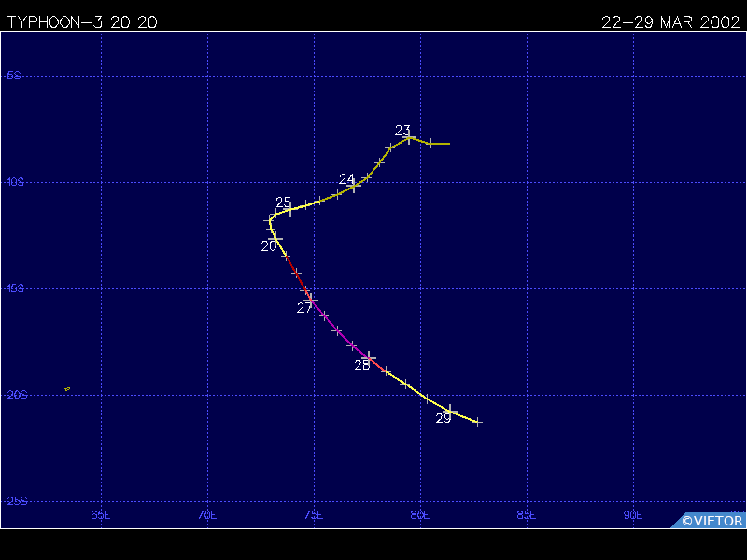
Task: Click the small island outline near 20S
Action: pyautogui.click(x=67, y=389)
